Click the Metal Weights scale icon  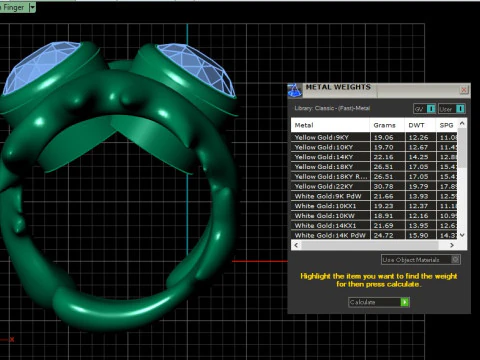295,90
